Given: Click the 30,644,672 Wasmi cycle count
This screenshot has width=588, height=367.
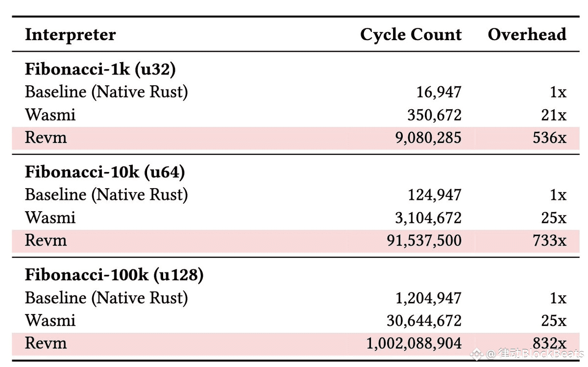Looking at the screenshot, I should tap(424, 321).
